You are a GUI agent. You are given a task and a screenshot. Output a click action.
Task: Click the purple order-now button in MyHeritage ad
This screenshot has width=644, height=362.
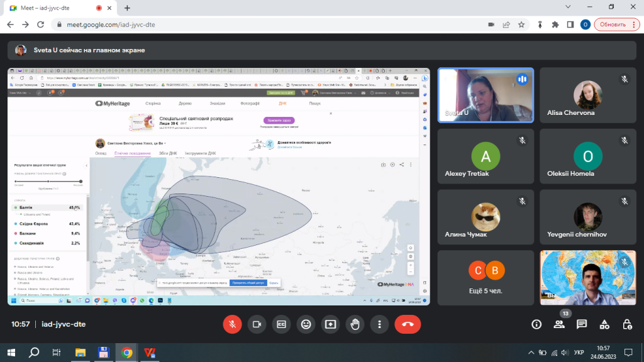(x=279, y=120)
